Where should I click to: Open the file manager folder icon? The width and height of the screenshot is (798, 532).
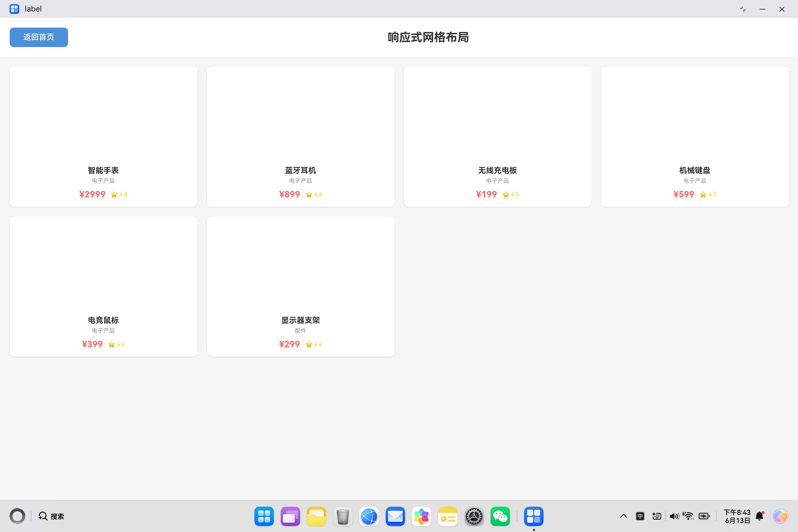pos(316,516)
